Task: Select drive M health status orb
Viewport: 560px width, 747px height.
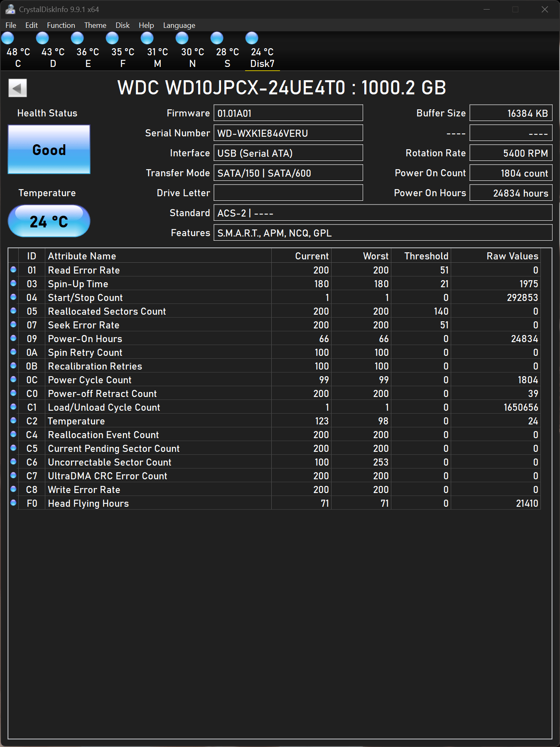Action: pyautogui.click(x=147, y=38)
